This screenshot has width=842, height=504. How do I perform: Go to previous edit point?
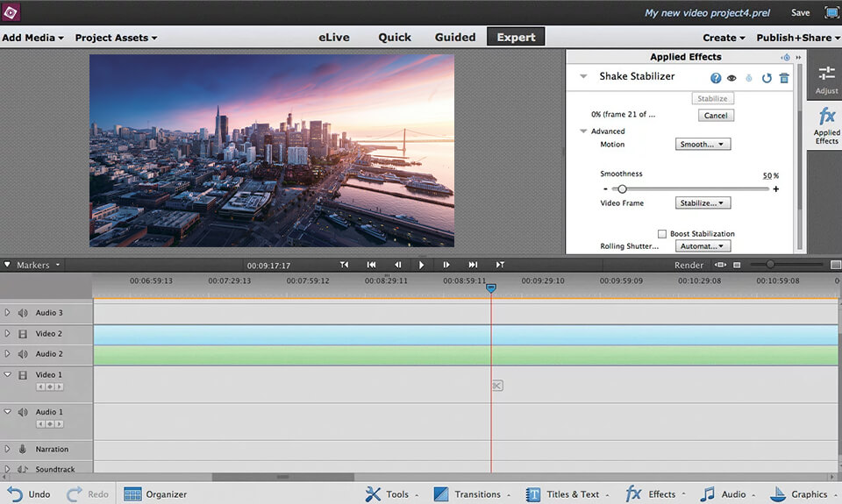pos(371,265)
